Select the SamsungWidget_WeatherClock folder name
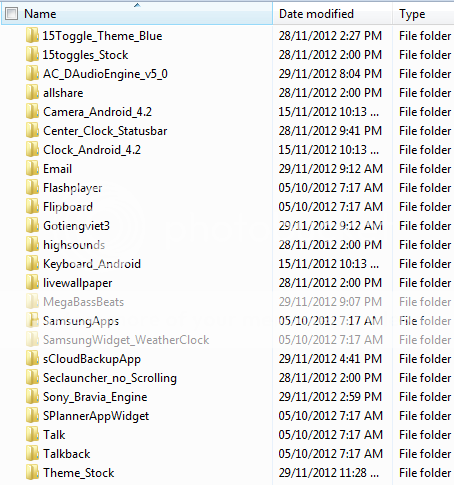 [126, 340]
